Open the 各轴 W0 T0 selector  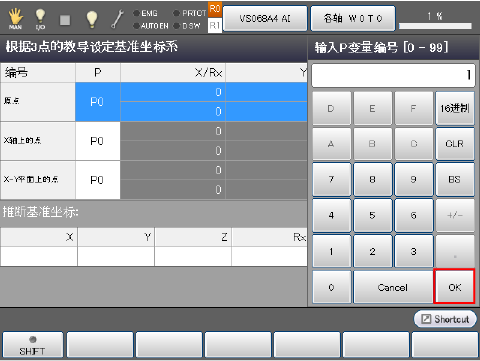(353, 18)
